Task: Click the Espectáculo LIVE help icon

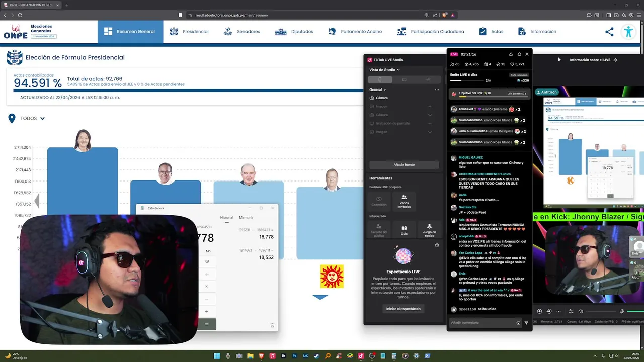Action: click(x=437, y=245)
